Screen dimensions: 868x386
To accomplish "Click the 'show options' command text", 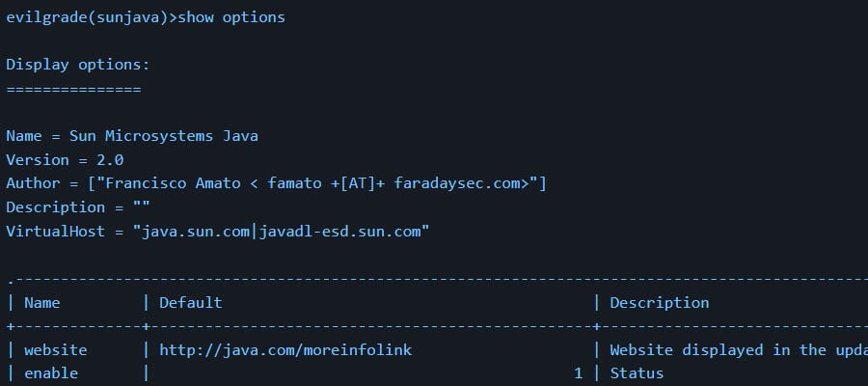I will [231, 17].
